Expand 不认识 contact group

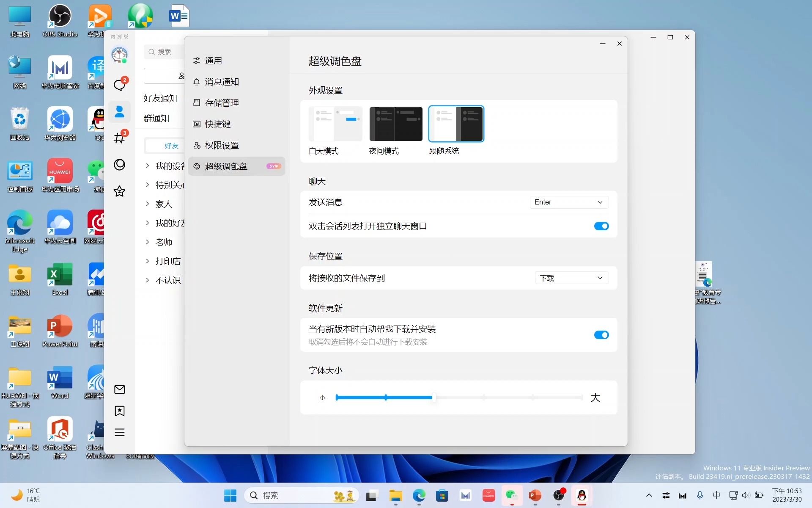(148, 280)
